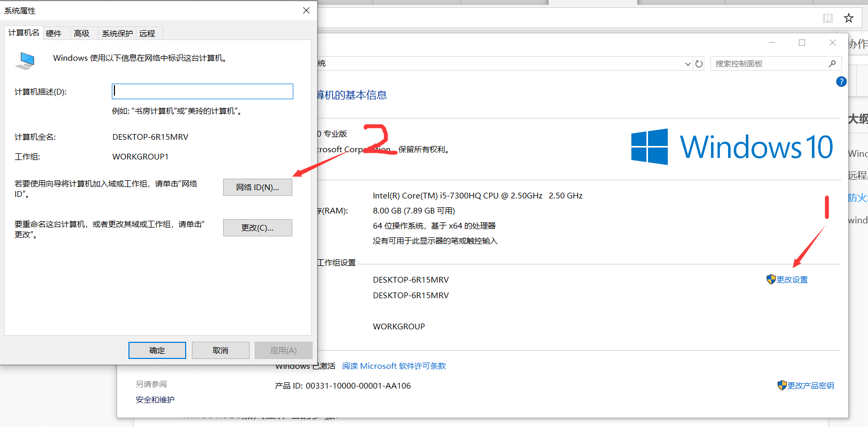Focus the 计算机描述 text field
868x427 pixels.
click(x=202, y=91)
